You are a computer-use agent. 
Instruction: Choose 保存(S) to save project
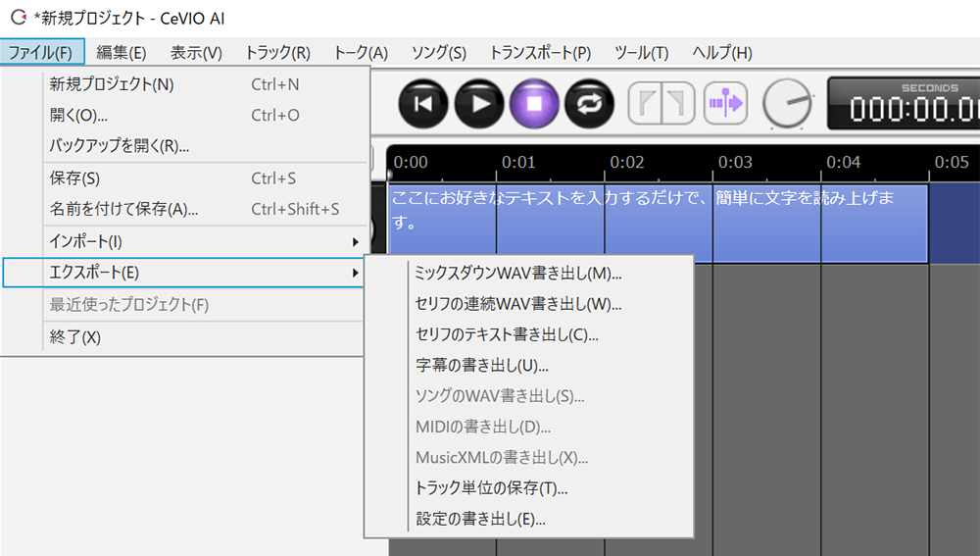point(185,178)
